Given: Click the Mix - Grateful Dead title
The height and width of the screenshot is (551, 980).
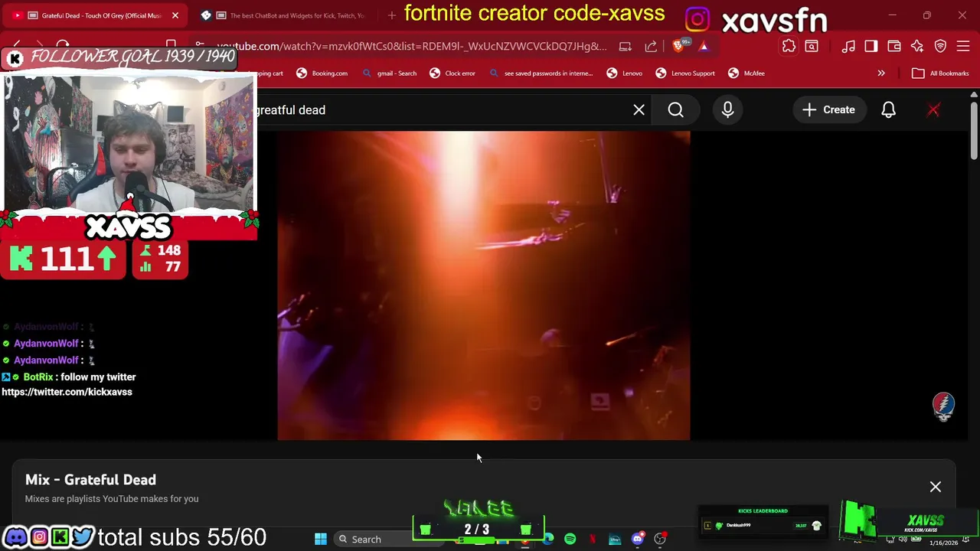Looking at the screenshot, I should tap(90, 480).
